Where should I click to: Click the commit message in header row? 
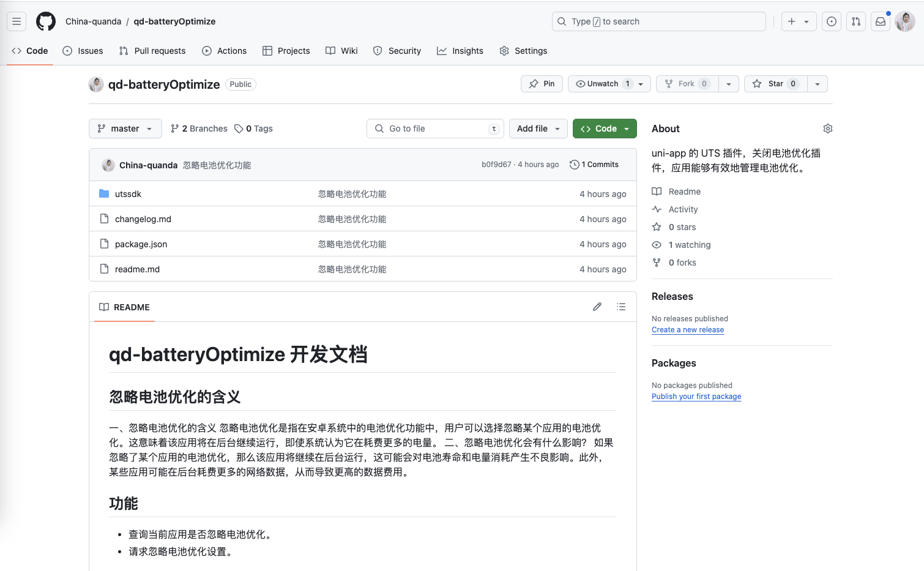coord(217,165)
